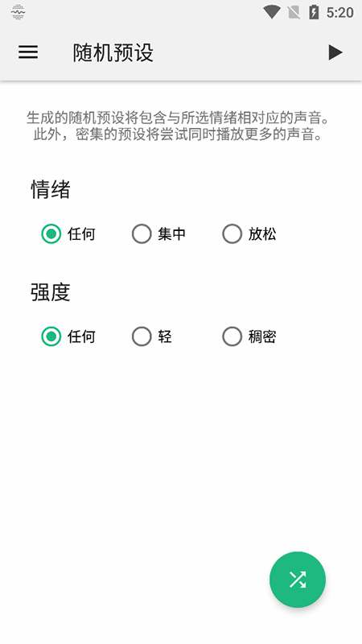Open the hamburger navigation menu
This screenshot has width=362, height=644.
(28, 52)
